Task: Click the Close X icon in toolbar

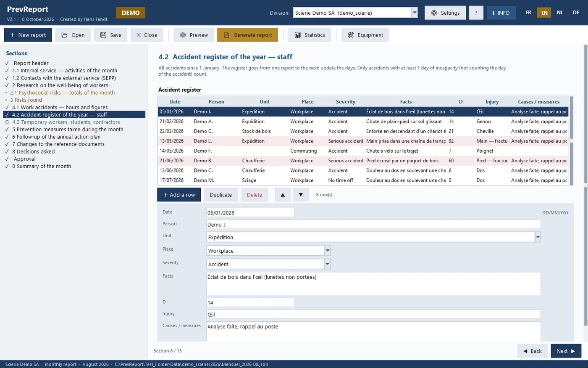Action: pos(139,35)
